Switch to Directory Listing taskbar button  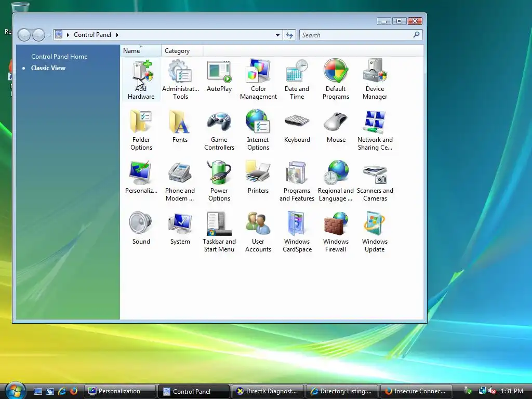tap(342, 392)
